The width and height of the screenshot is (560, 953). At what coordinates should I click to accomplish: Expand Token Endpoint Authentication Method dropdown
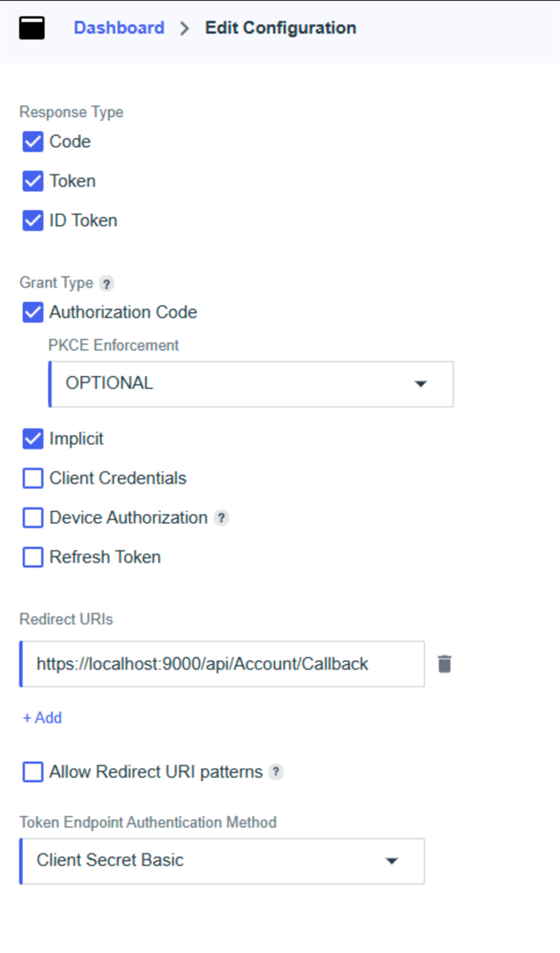222,861
